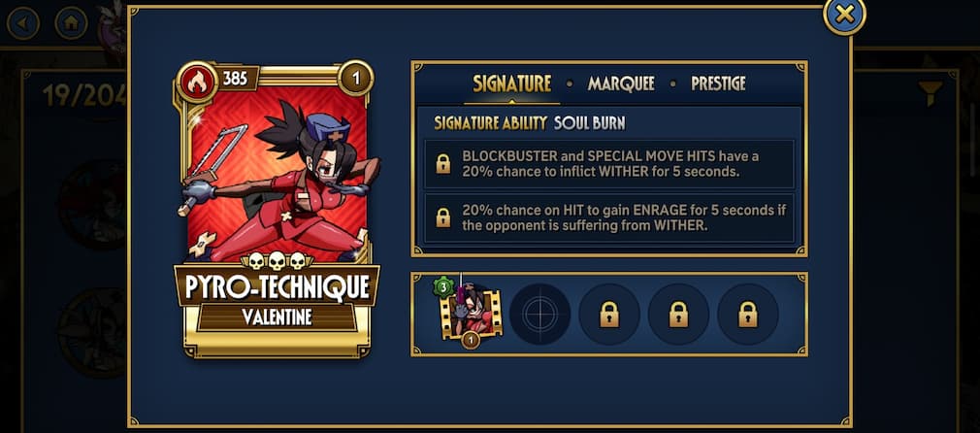Image resolution: width=980 pixels, height=433 pixels.
Task: Click the lock icon beside the WITHER ability
Action: coord(443,164)
